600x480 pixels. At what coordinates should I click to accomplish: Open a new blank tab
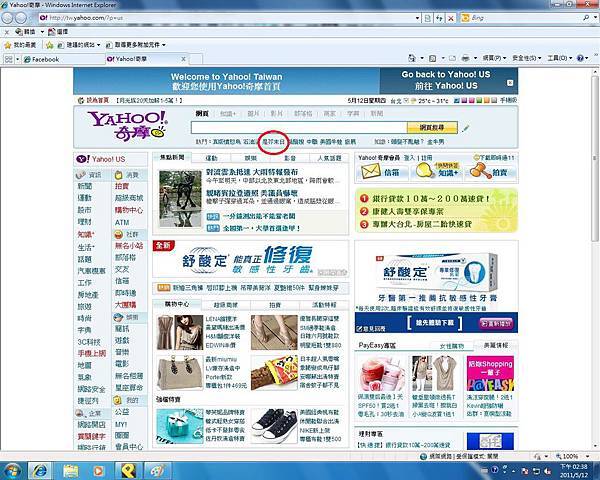(x=196, y=59)
